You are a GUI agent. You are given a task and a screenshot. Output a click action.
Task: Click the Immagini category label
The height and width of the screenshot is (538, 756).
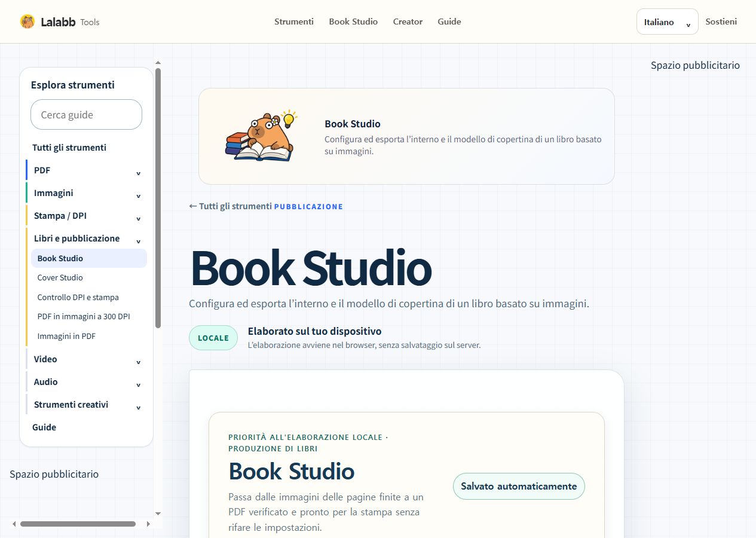(x=54, y=192)
